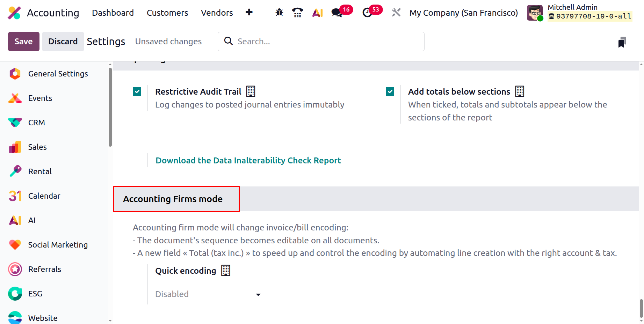Click the bookmark icon near search
This screenshot has height=324, width=644.
coord(622,42)
